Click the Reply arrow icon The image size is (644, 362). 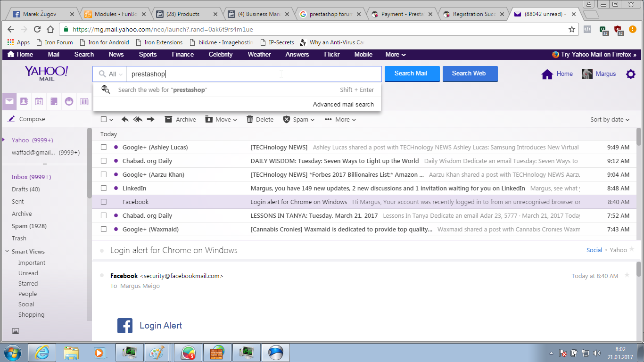pos(125,119)
